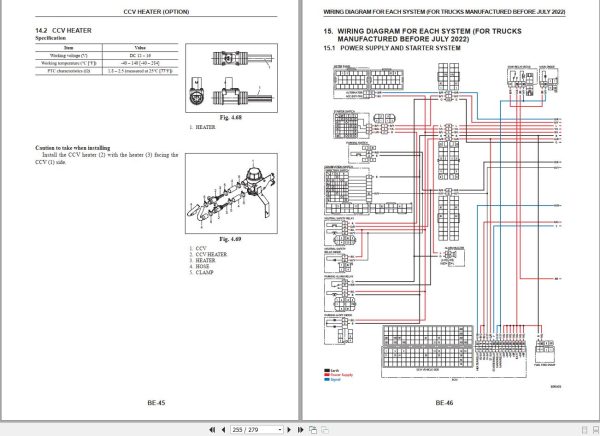
Task: Click the rightmost page layout icon
Action: coord(596,430)
